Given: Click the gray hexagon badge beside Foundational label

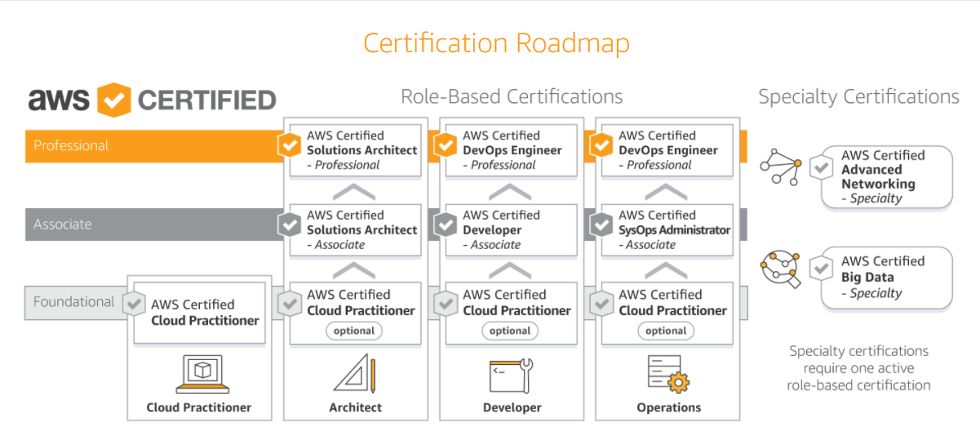Looking at the screenshot, I should pos(134,304).
